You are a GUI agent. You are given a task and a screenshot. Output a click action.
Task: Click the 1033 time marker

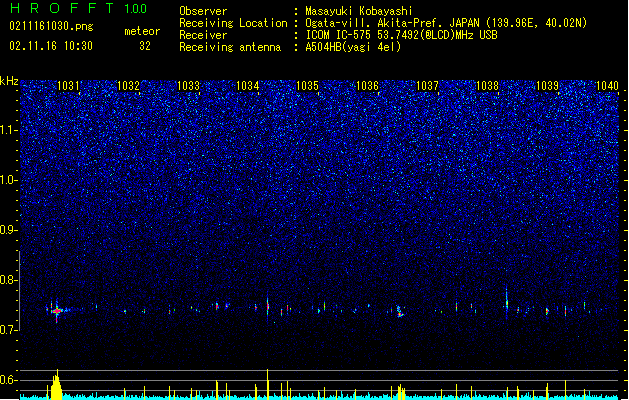tap(188, 85)
